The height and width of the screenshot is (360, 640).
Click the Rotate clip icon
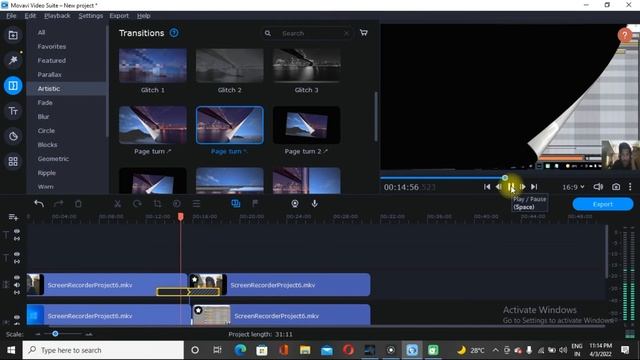point(138,203)
